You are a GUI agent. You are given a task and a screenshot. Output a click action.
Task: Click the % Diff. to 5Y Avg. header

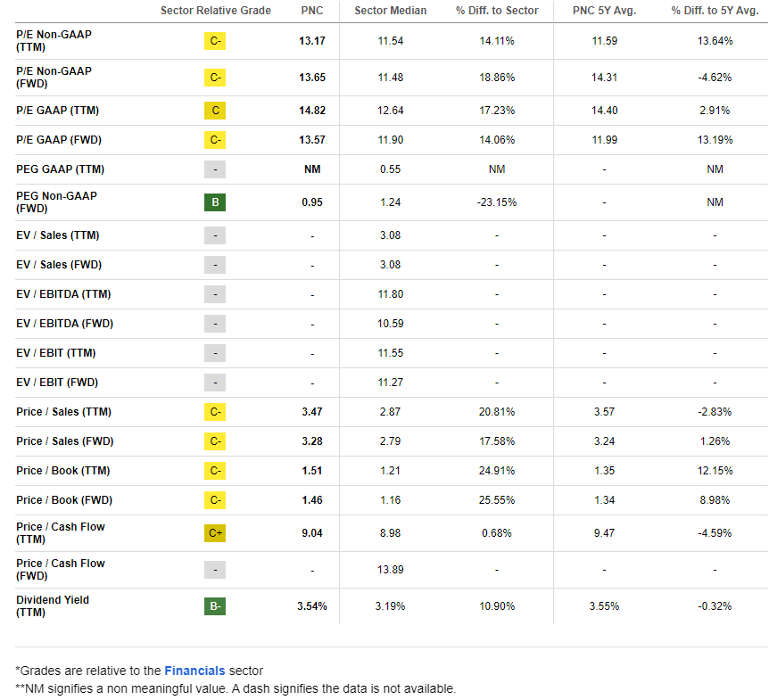[714, 12]
